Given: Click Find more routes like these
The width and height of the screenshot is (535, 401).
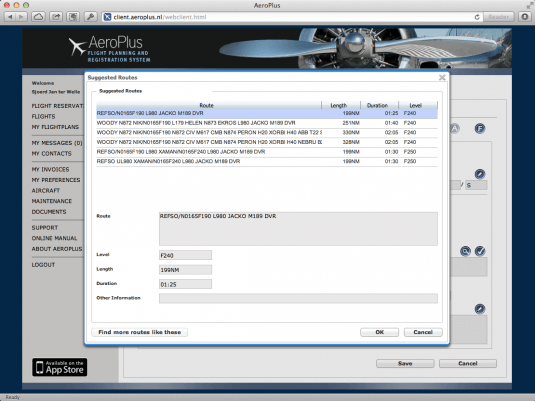Looking at the screenshot, I should [x=140, y=332].
